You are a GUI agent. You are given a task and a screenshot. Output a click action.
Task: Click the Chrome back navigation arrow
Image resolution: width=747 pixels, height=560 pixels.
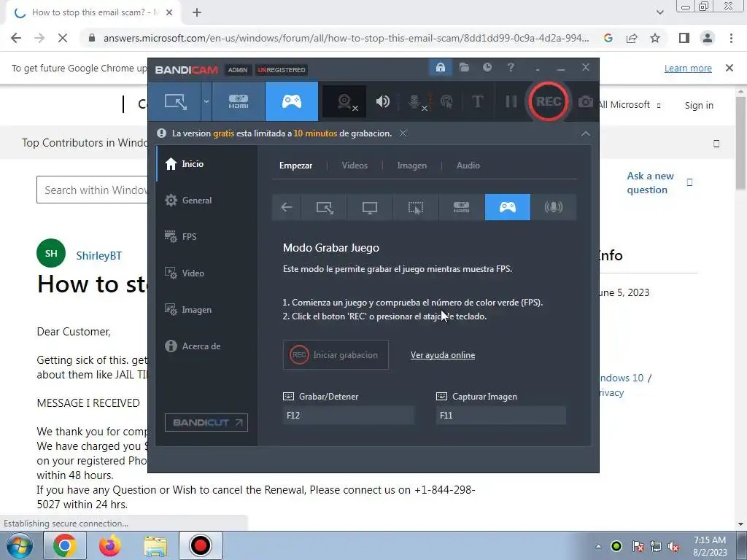[x=16, y=38]
